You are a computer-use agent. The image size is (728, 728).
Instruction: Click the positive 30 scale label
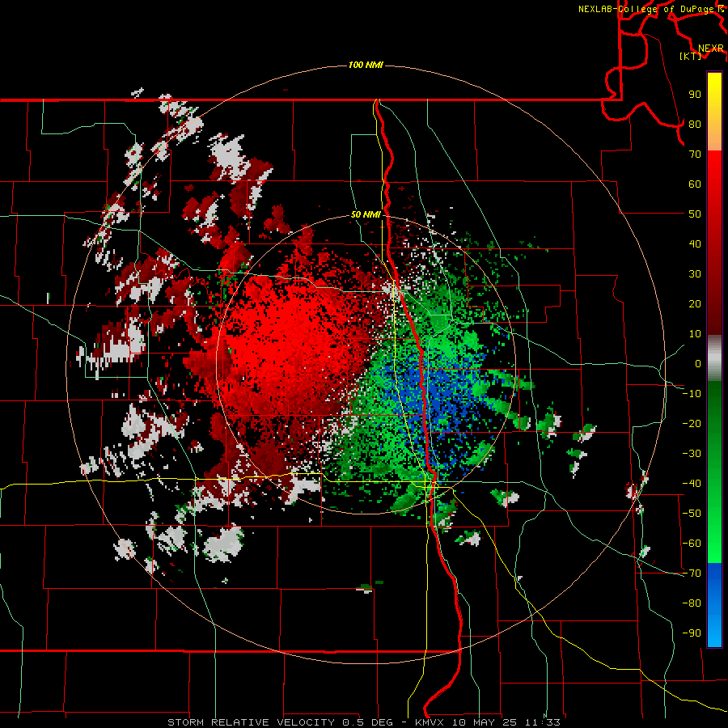[x=695, y=274]
